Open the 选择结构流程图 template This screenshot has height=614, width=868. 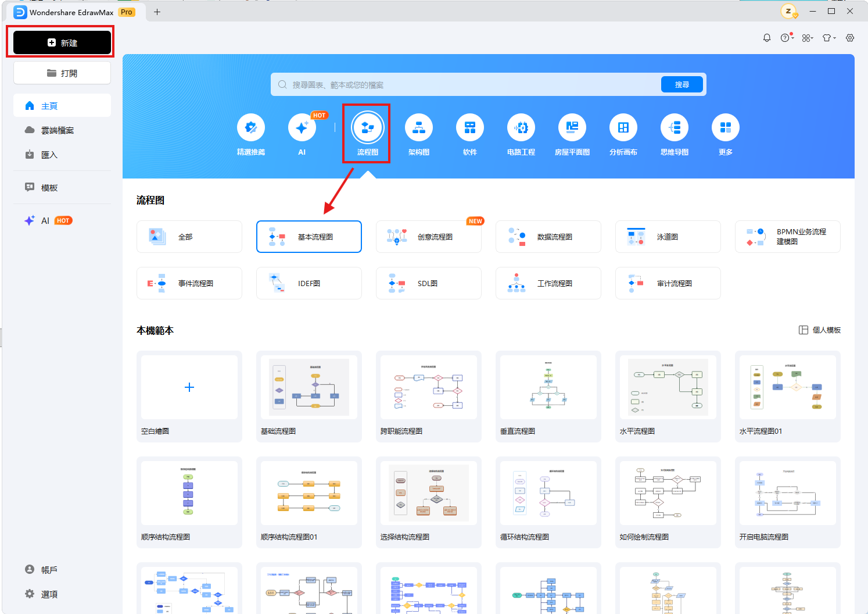coord(429,502)
